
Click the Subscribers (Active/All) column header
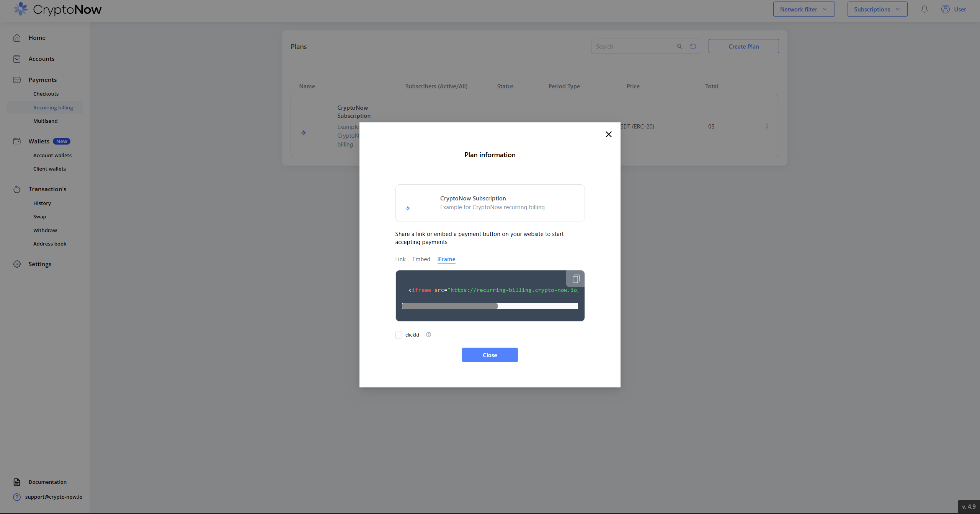[436, 86]
